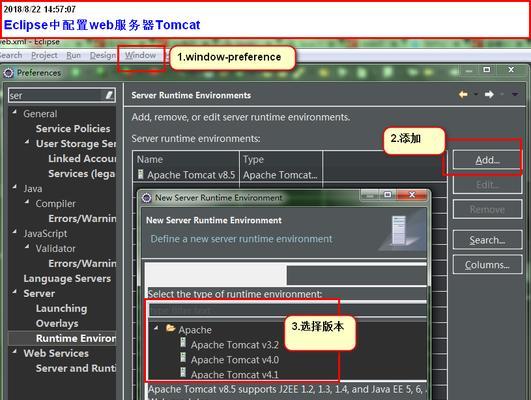Open the Project menu

44,55
